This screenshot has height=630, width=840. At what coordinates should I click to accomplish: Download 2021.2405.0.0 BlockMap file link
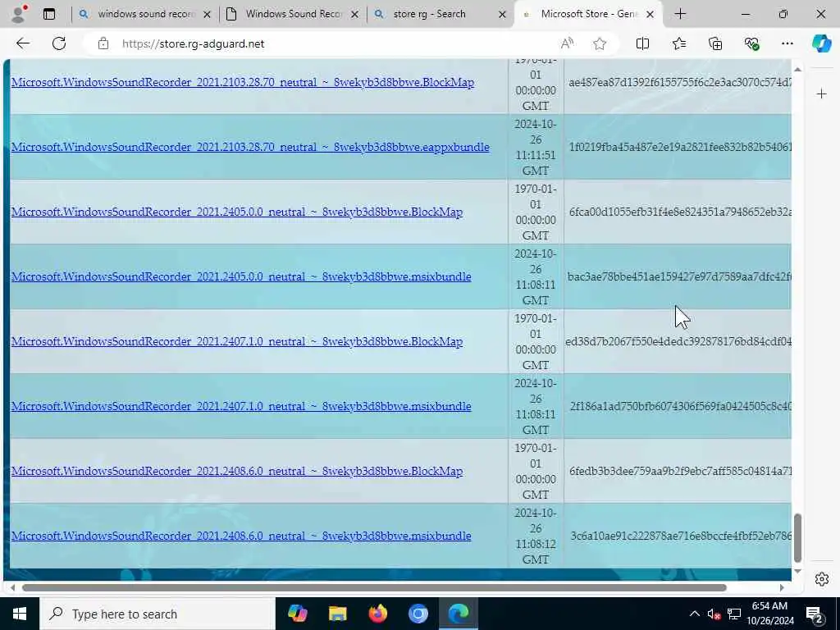pos(237,212)
